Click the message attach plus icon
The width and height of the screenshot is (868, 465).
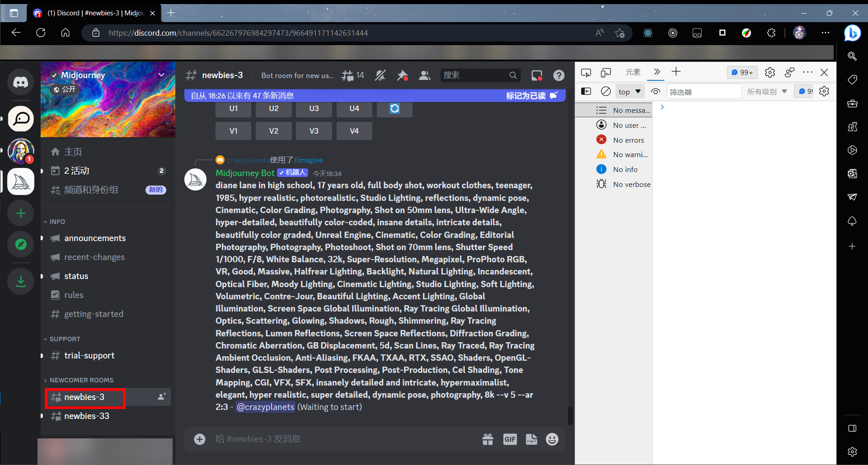coord(200,439)
